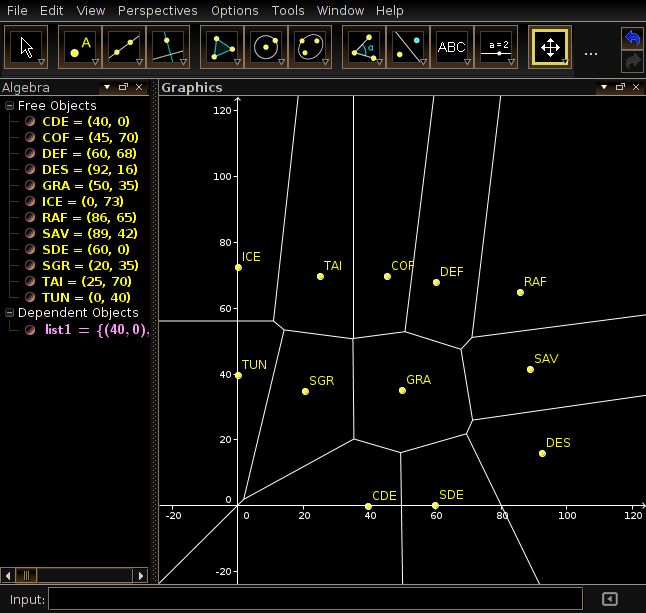Toggle visibility of point SAV
This screenshot has width=646, height=613.
(x=30, y=233)
